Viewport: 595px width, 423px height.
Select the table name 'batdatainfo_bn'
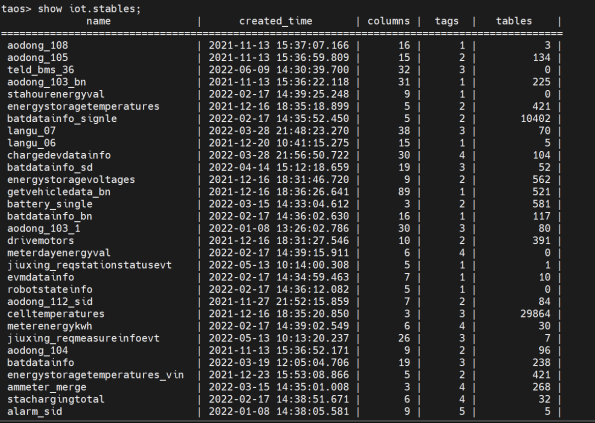50,216
